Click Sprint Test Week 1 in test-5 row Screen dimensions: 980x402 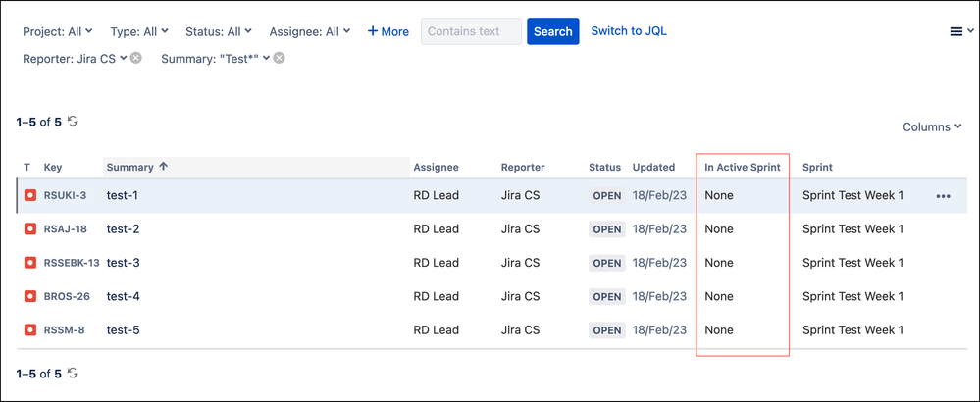853,330
